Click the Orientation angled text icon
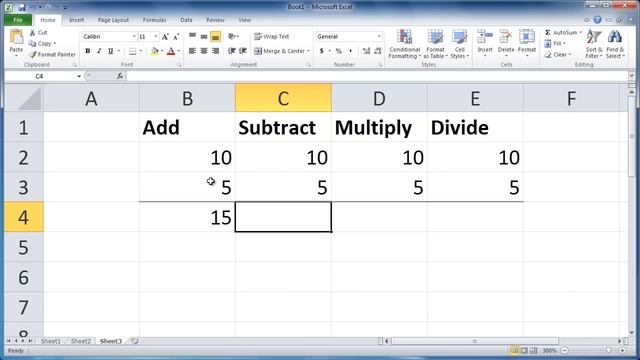Screen dimensions: 640x360 pyautogui.click(x=232, y=36)
